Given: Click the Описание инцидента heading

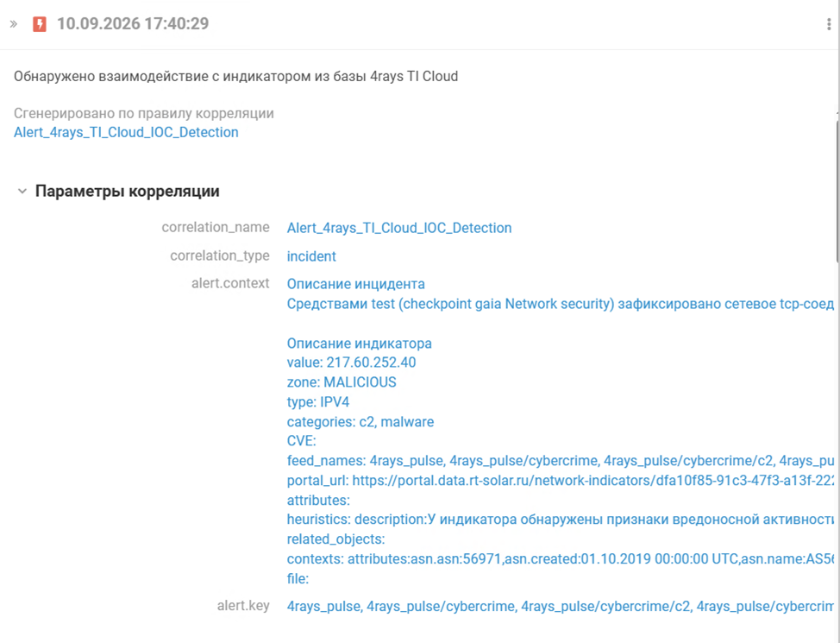Looking at the screenshot, I should [355, 284].
